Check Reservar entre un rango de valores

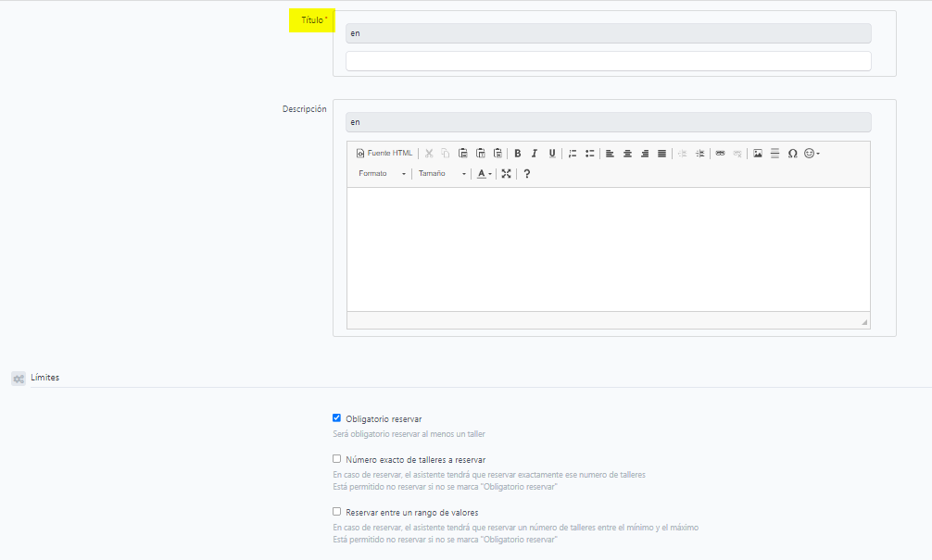[337, 511]
